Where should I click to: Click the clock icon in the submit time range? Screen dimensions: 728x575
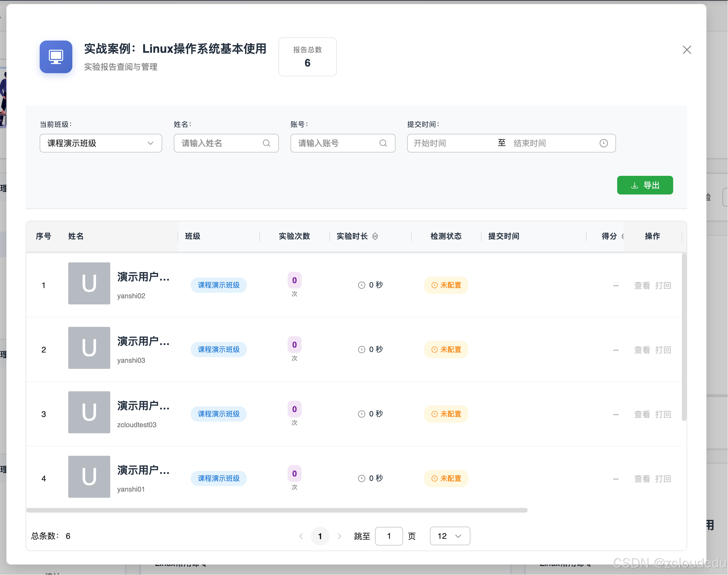(603, 143)
